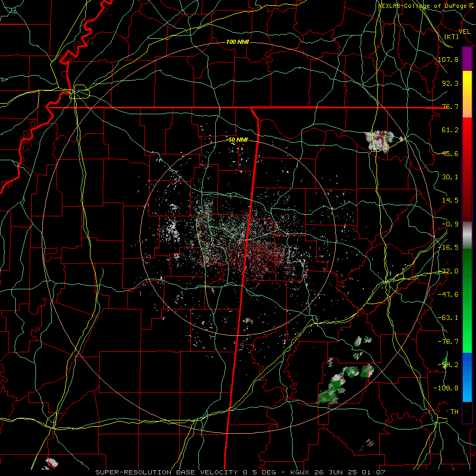Select the -16.5 value on velocity scale

coord(448,247)
